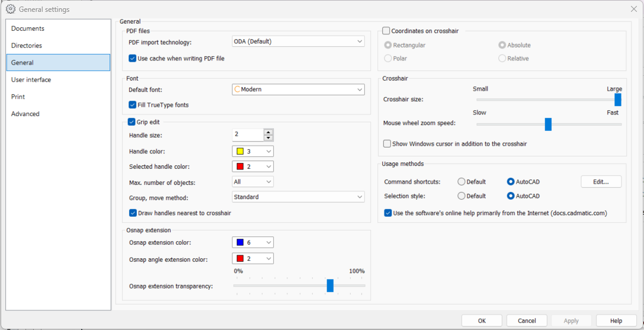Click the gear icon in the title bar

click(10, 9)
